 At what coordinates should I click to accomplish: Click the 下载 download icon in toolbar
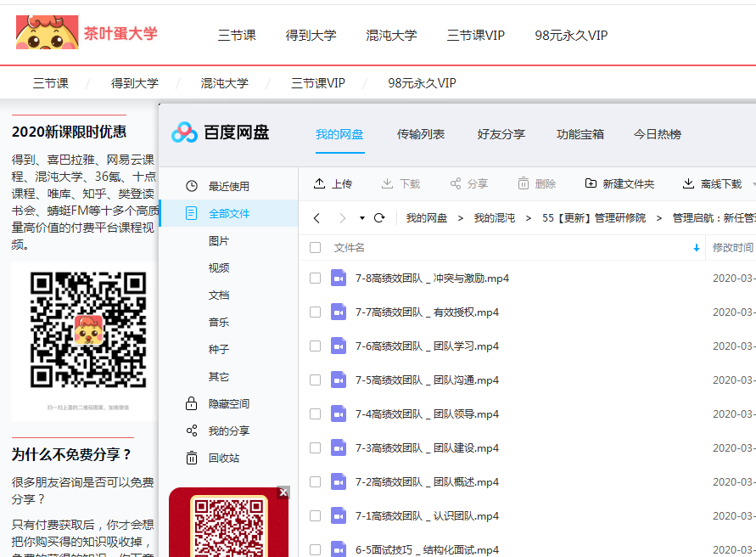coord(387,183)
